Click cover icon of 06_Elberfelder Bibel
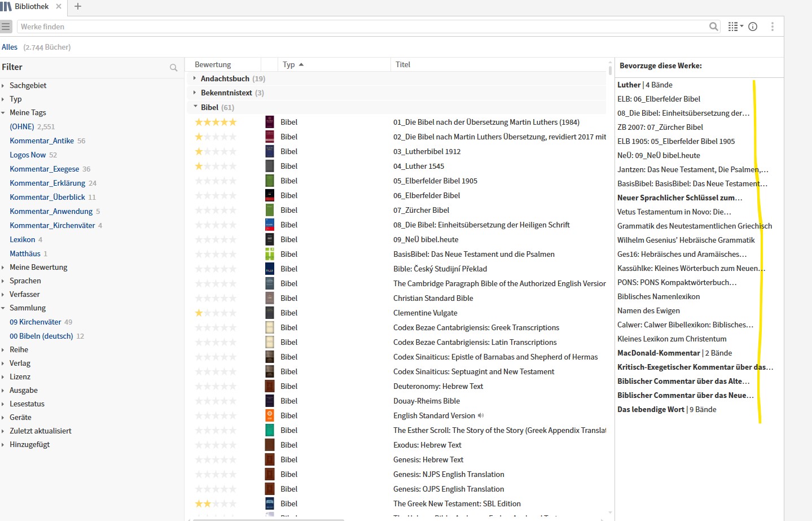812x521 pixels. (270, 196)
